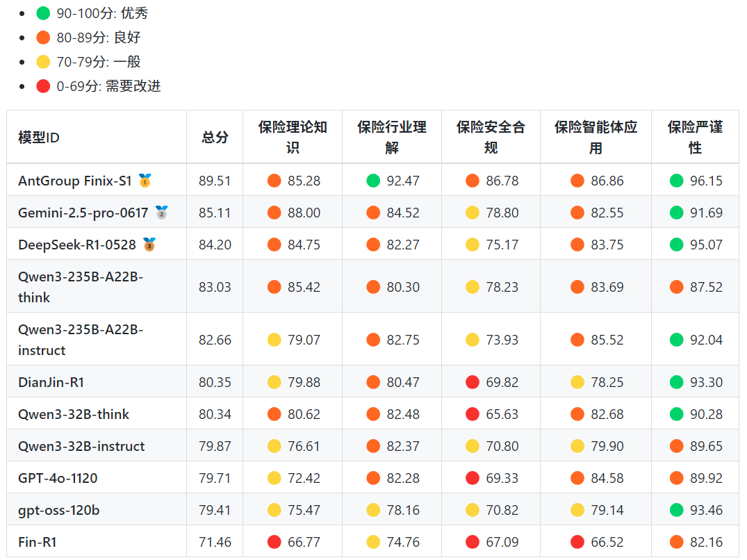The height and width of the screenshot is (560, 747).
Task: Select the Qwen3-32B-instruct model name
Action: pos(81,446)
